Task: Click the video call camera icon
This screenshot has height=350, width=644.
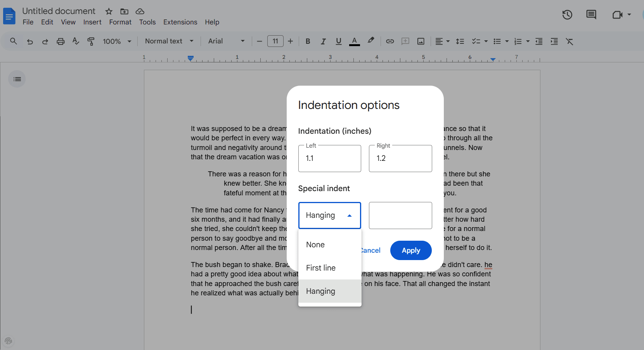Action: pyautogui.click(x=617, y=15)
